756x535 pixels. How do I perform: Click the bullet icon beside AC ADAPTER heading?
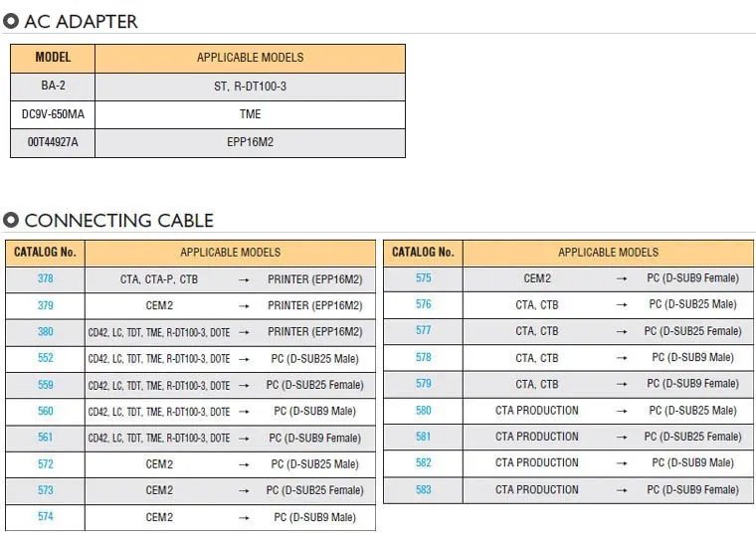[11, 21]
